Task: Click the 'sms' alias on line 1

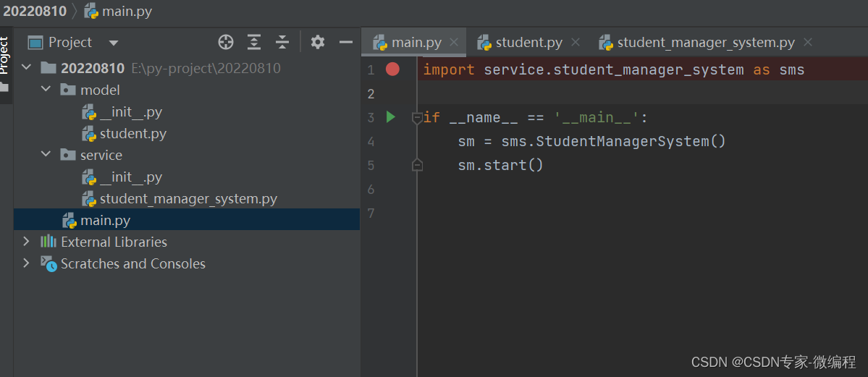Action: pos(791,69)
